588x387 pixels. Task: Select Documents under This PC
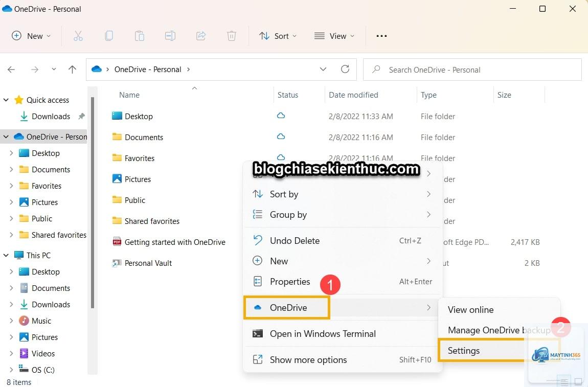(x=51, y=288)
